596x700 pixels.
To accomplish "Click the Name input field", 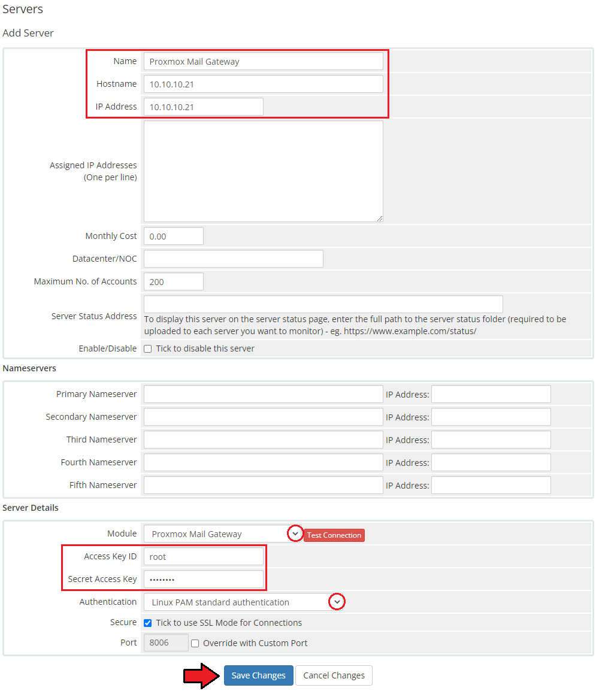I will click(x=263, y=61).
